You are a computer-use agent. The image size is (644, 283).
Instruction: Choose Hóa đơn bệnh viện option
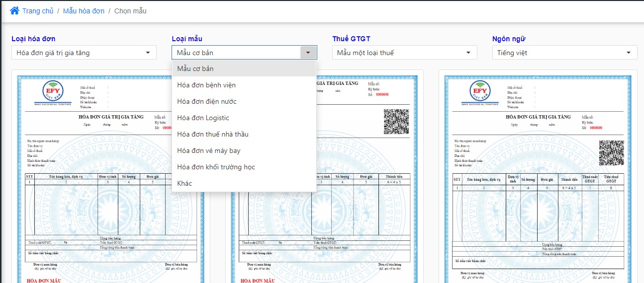[244, 85]
